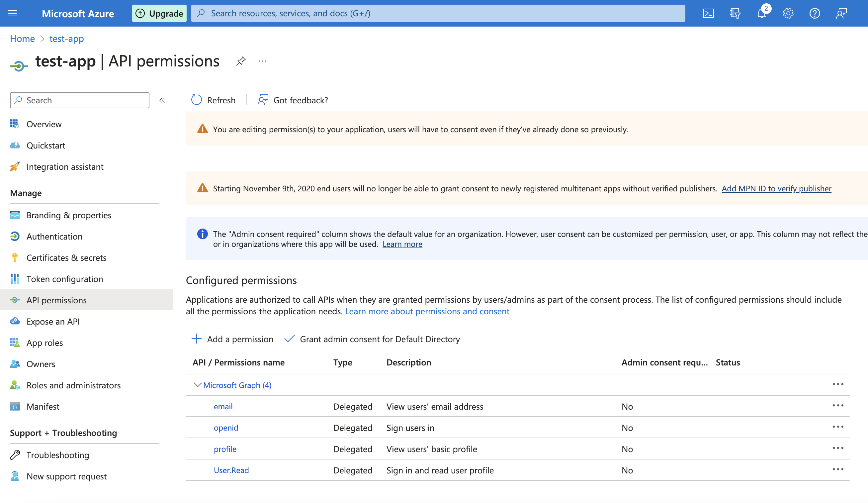Click the Refresh icon button
This screenshot has height=503, width=868.
tap(196, 100)
